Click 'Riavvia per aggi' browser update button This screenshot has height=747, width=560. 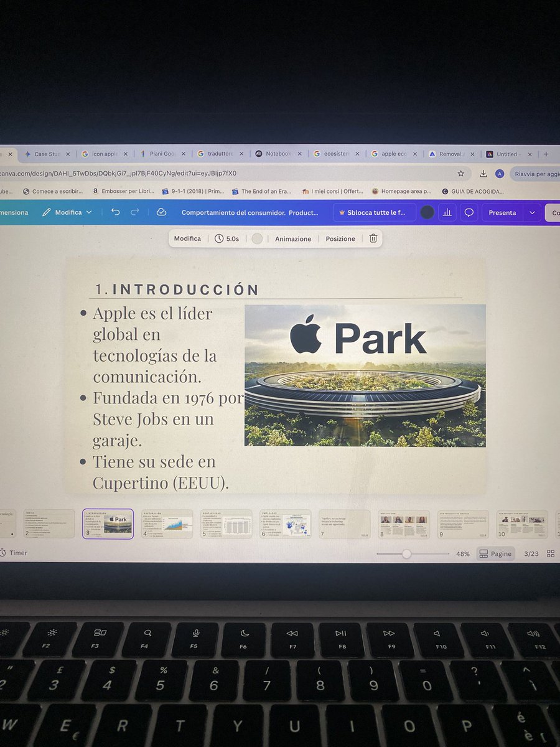pyautogui.click(x=534, y=174)
